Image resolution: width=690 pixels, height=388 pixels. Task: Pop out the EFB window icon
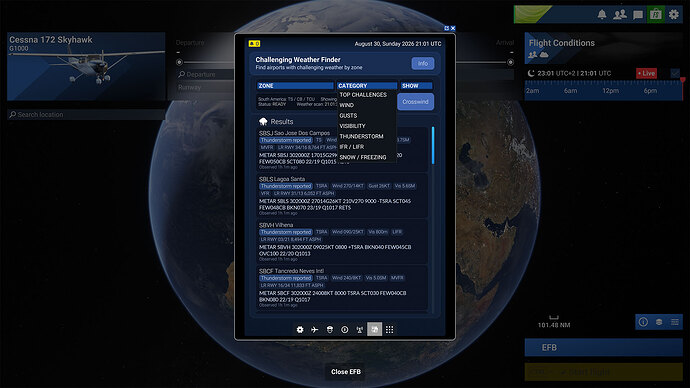[447, 28]
